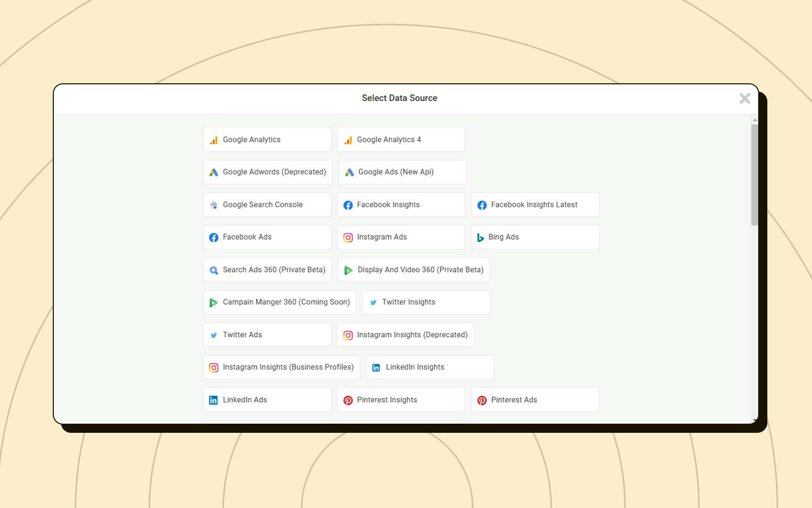Select the LinkedIn Insights data source
This screenshot has height=508, width=812.
point(430,367)
